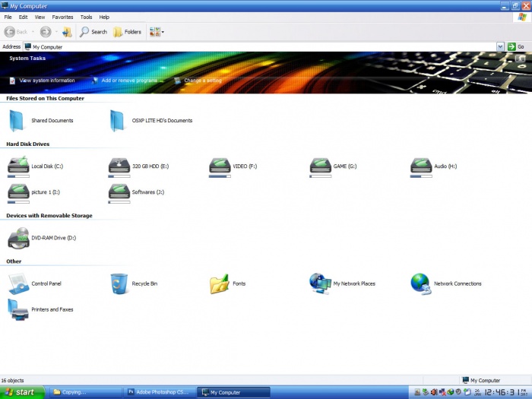Select the 320 GB HDD (E:) drive

coord(119,166)
